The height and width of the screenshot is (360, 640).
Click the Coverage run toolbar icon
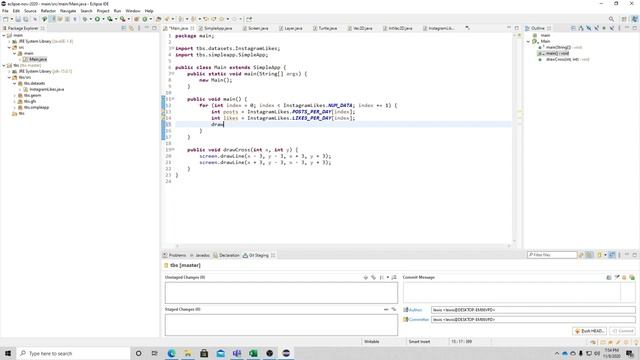pyautogui.click(x=110, y=19)
